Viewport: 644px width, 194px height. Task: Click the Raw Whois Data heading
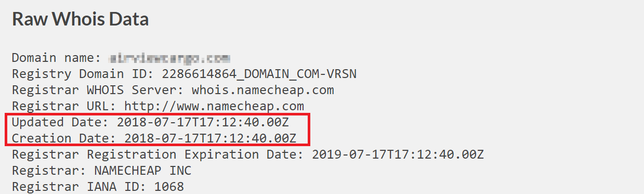point(80,19)
